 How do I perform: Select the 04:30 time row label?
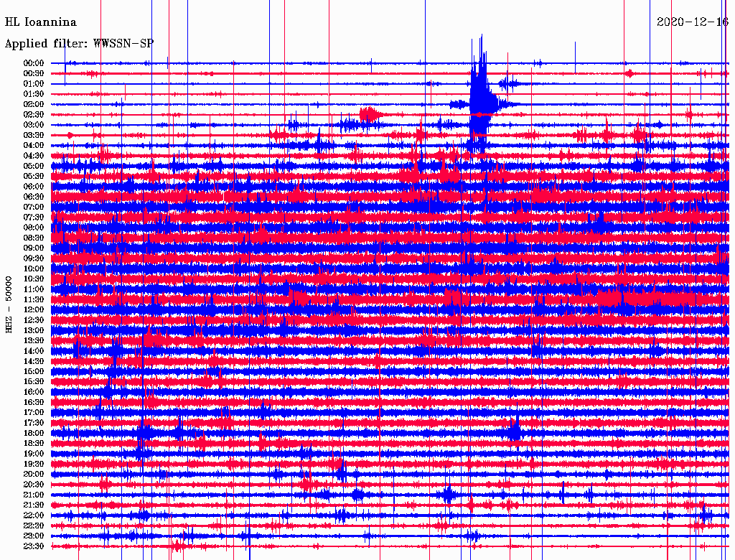coord(34,156)
